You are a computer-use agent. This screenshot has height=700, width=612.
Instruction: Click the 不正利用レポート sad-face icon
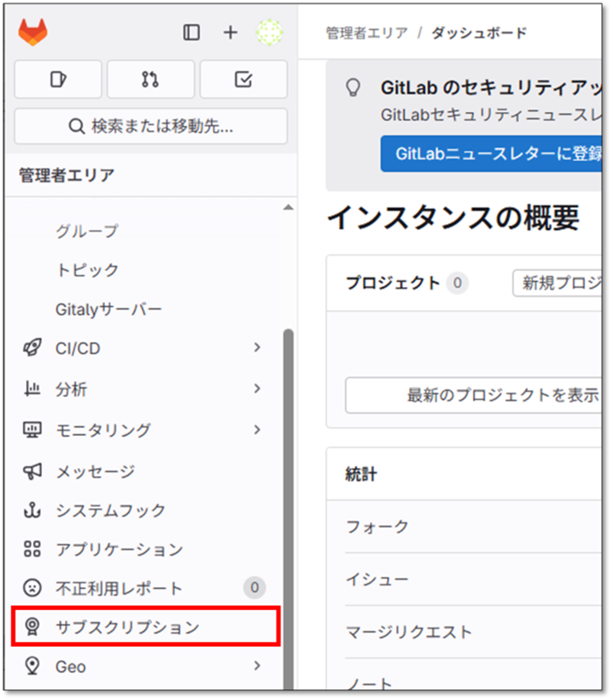pyautogui.click(x=32, y=588)
